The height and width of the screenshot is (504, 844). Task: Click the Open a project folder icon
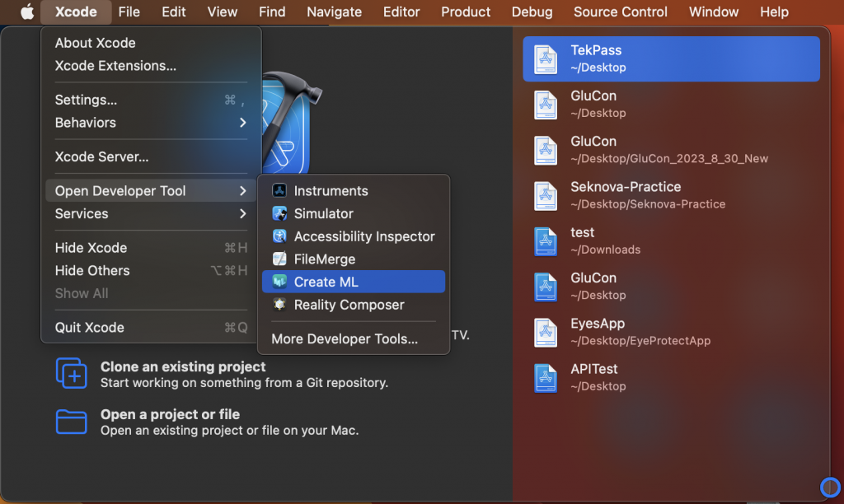71,421
